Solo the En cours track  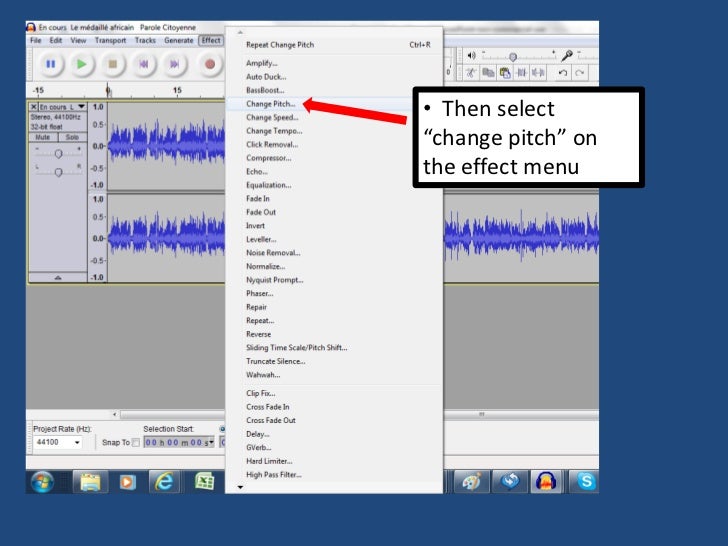(72, 137)
